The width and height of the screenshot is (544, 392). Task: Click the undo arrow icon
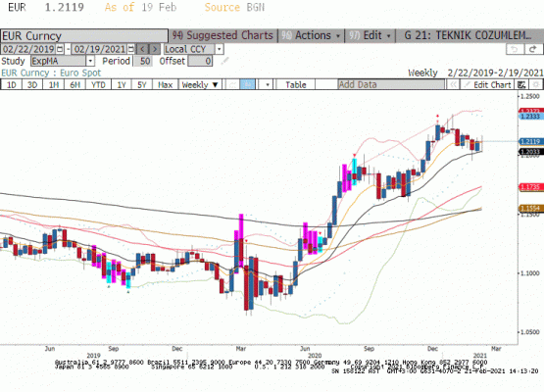click(x=515, y=49)
